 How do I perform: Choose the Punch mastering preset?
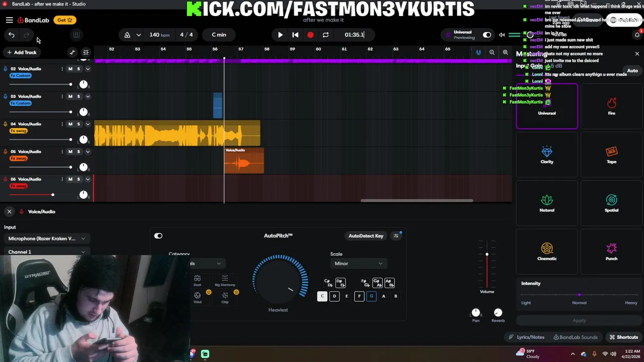[611, 252]
